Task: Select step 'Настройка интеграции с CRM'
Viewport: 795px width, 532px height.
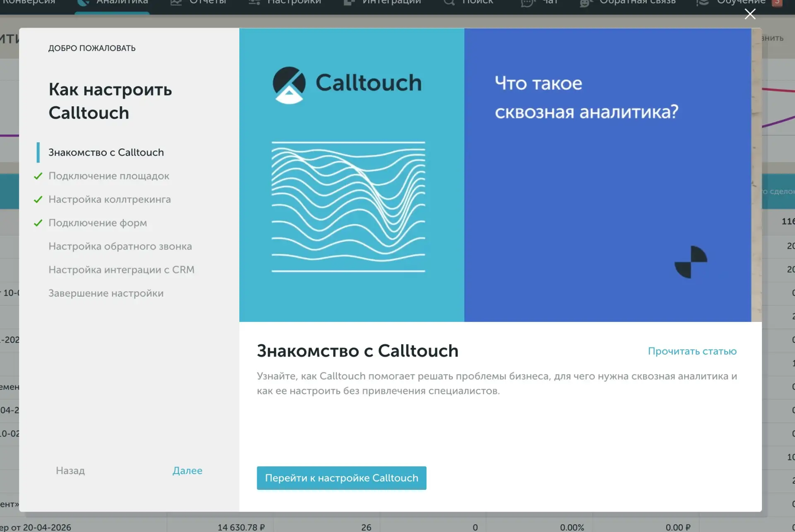Action: point(121,270)
